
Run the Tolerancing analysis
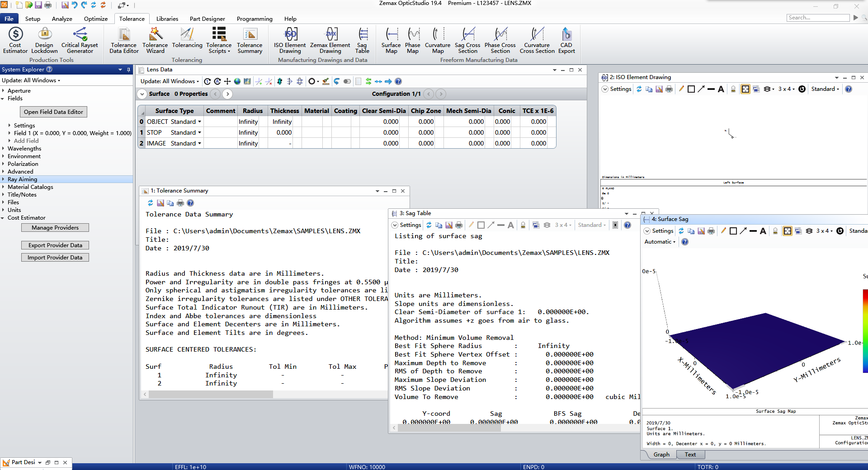187,38
